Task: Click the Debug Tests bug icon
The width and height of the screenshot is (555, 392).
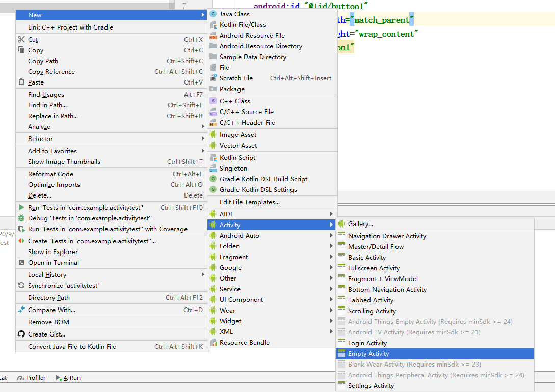Action: point(21,218)
